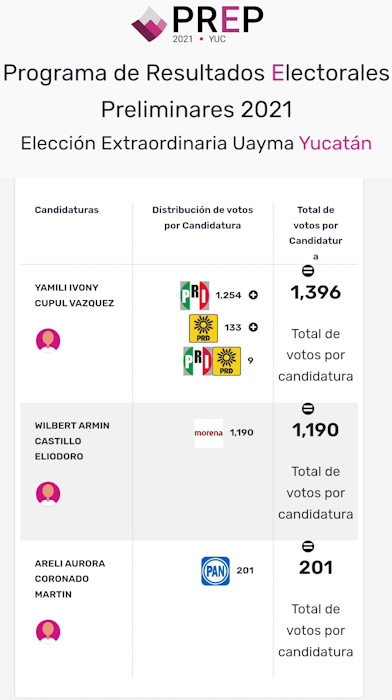Click the pink Yucatán title text

coord(335,144)
